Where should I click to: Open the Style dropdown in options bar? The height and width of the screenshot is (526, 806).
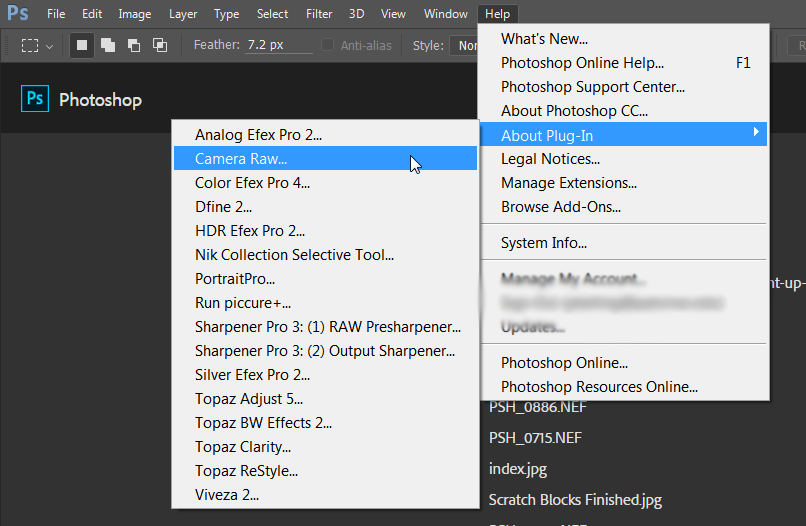pos(465,45)
